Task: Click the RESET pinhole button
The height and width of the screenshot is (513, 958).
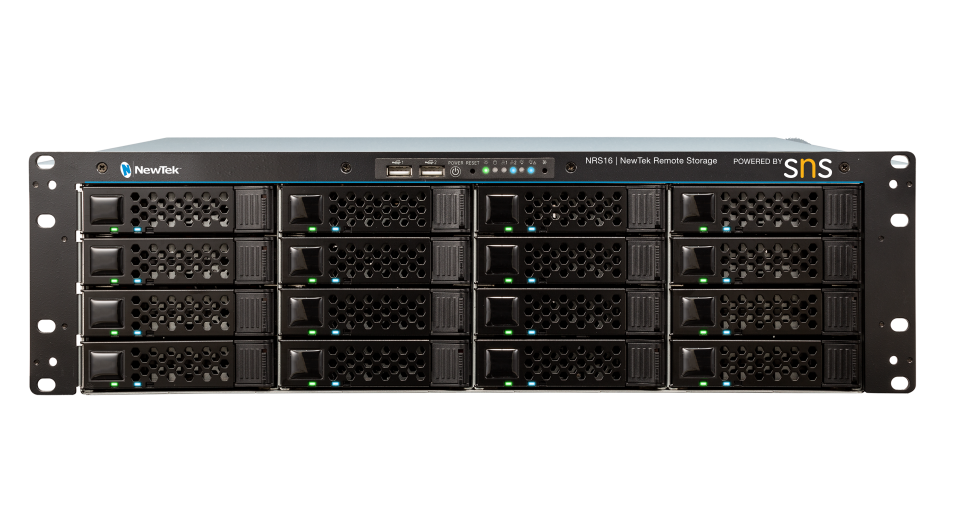Action: (x=472, y=171)
